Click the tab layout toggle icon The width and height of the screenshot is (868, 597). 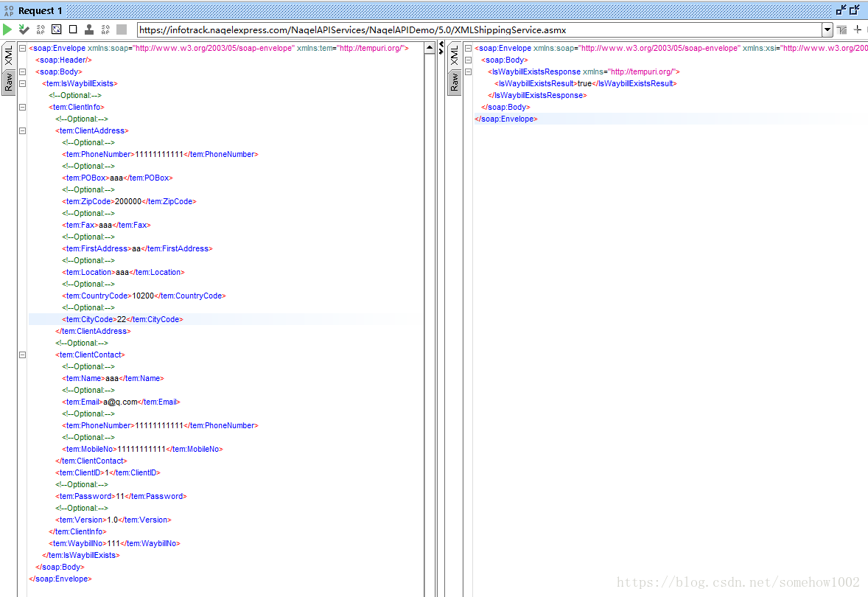[x=842, y=30]
